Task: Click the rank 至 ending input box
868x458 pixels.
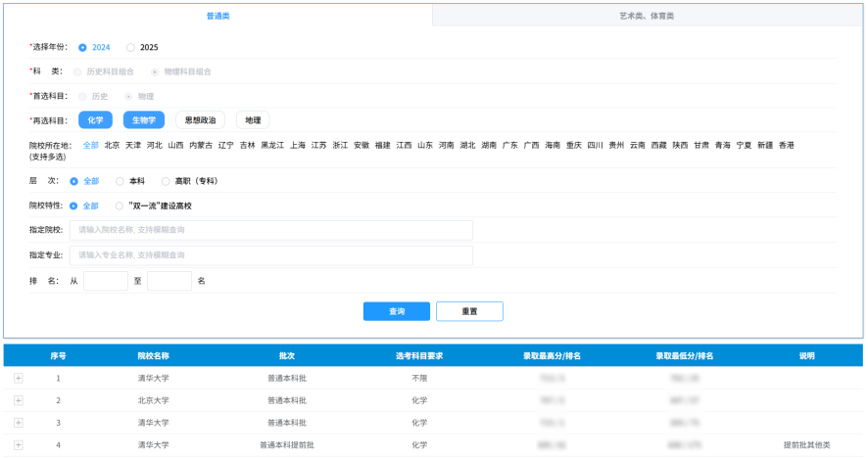Action: [x=169, y=281]
